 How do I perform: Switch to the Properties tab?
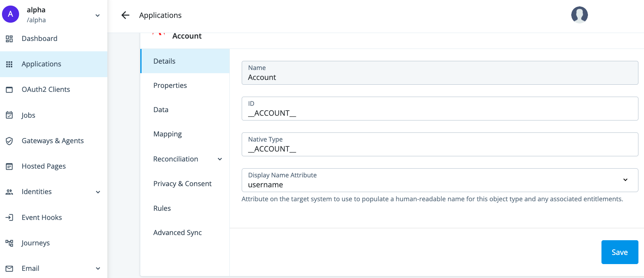pyautogui.click(x=185, y=86)
